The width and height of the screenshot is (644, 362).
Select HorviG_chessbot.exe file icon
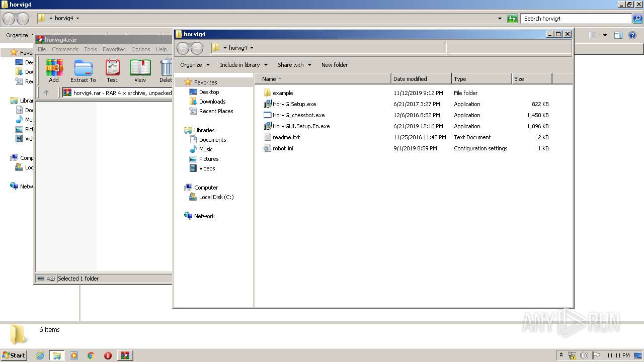268,115
